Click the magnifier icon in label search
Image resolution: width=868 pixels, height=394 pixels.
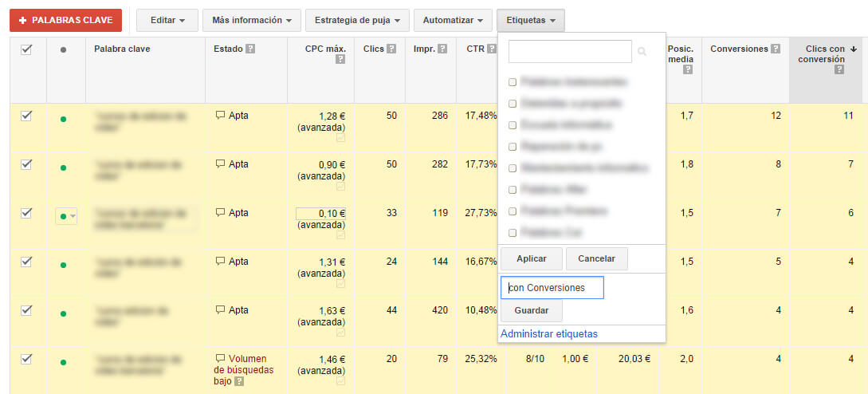(x=642, y=52)
